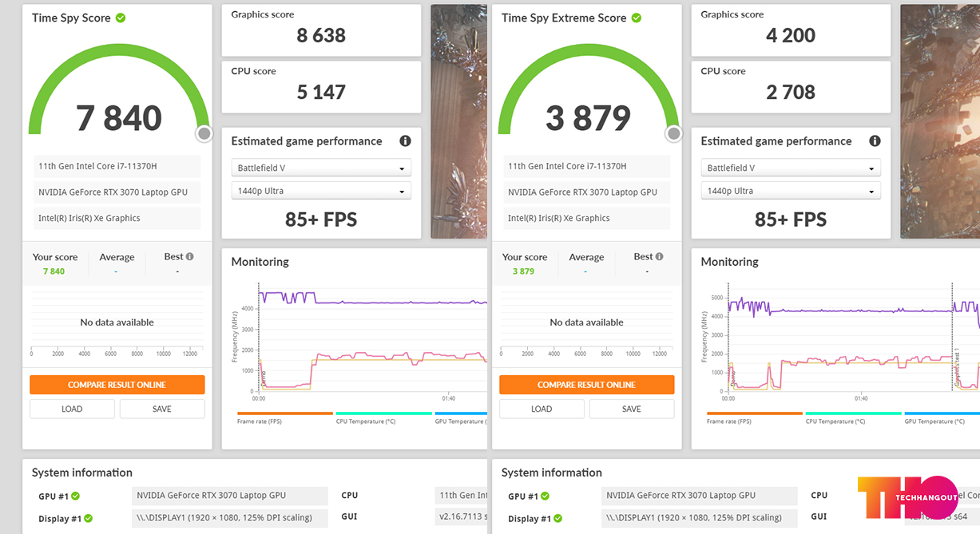
Task: Open the Battlefield V game dropdown in the 7 840 result
Action: 321,168
